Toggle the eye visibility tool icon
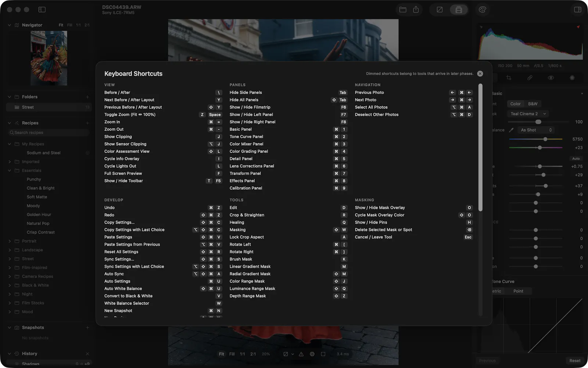Screen dimensions: 588x368 click(x=551, y=78)
